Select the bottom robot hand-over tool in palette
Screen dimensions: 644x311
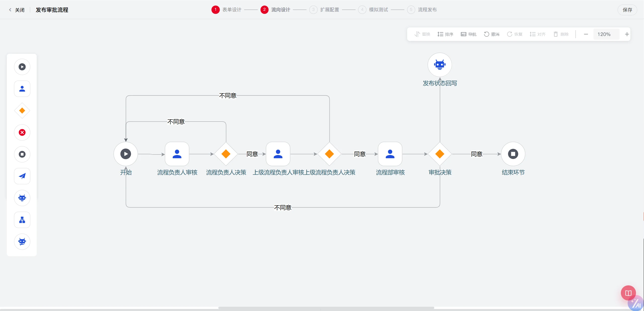pyautogui.click(x=22, y=242)
